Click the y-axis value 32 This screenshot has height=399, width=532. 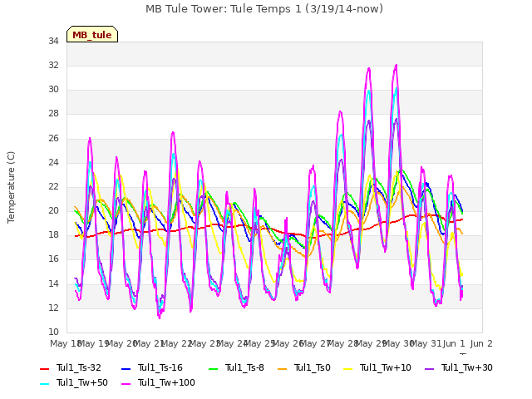coord(53,65)
